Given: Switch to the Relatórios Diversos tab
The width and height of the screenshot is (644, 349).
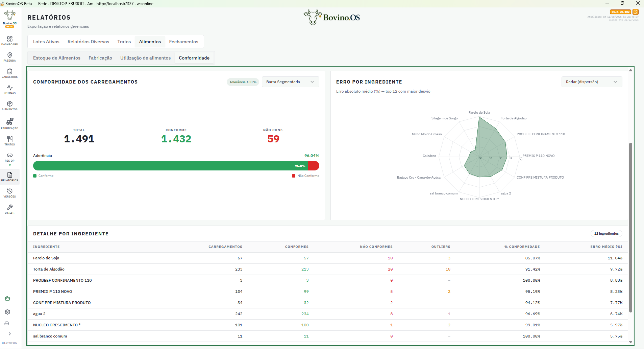Looking at the screenshot, I should [x=88, y=42].
